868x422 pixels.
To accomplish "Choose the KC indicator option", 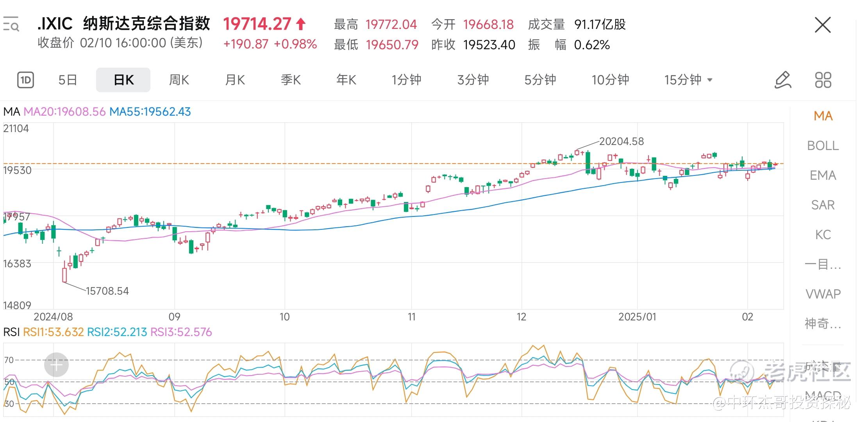I will pyautogui.click(x=823, y=235).
